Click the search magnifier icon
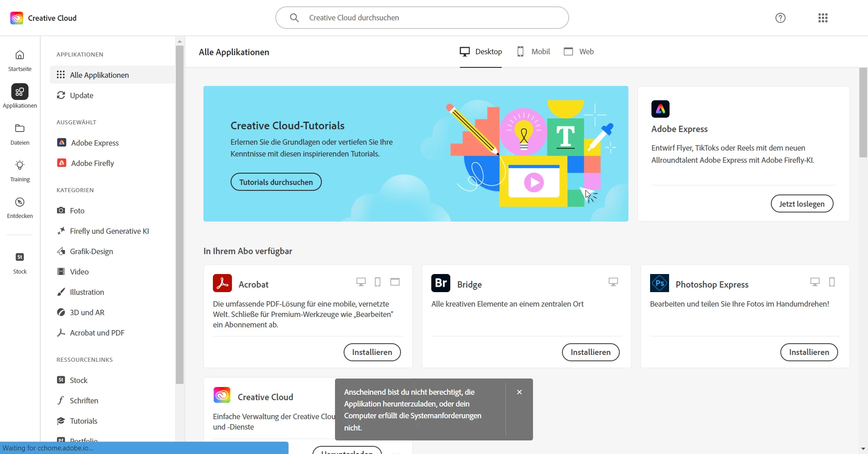The image size is (868, 454). click(294, 18)
